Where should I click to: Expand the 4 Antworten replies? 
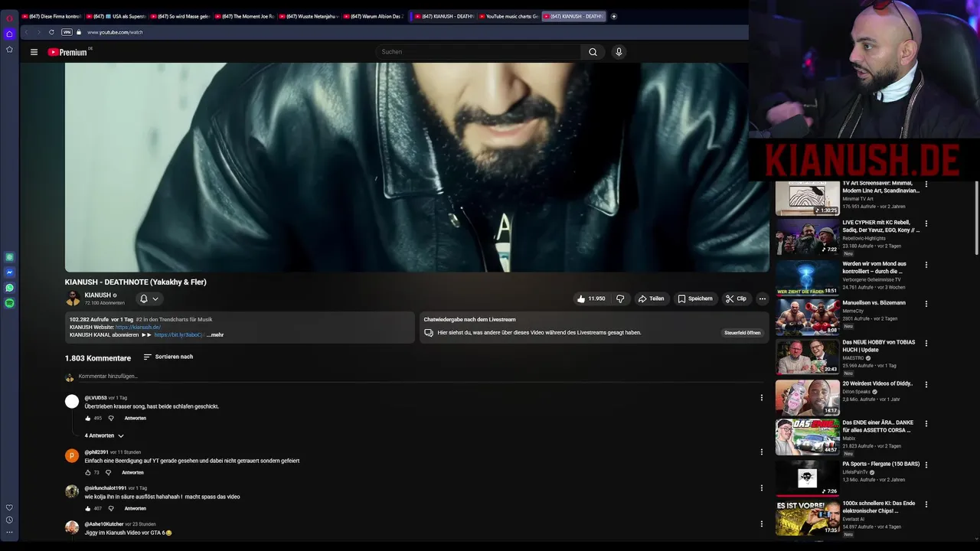click(104, 435)
